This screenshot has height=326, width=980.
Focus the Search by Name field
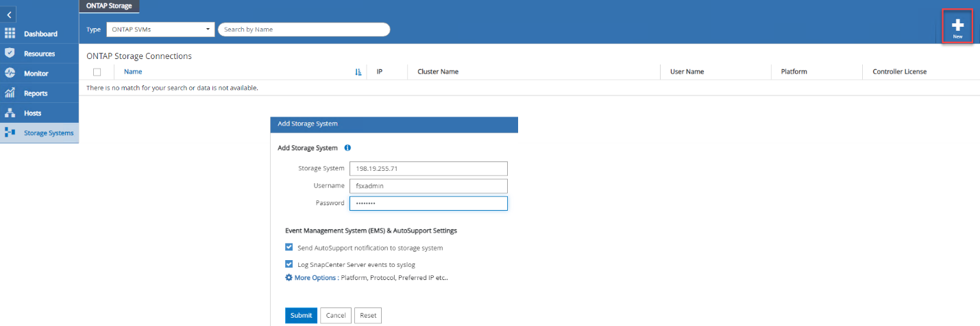click(x=304, y=30)
